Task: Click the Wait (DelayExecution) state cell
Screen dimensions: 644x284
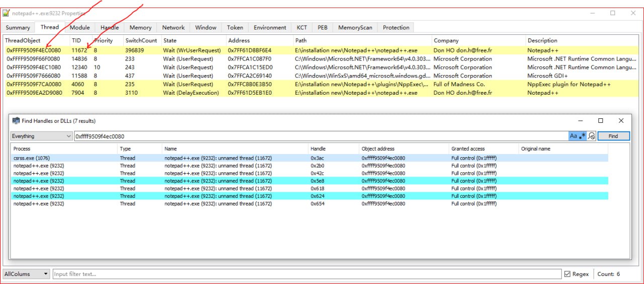Action: pos(191,93)
